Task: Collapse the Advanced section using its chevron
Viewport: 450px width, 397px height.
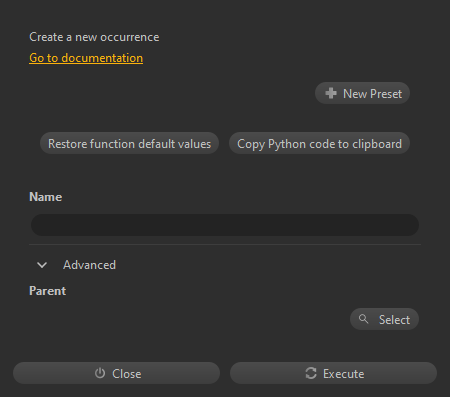Action: point(42,265)
